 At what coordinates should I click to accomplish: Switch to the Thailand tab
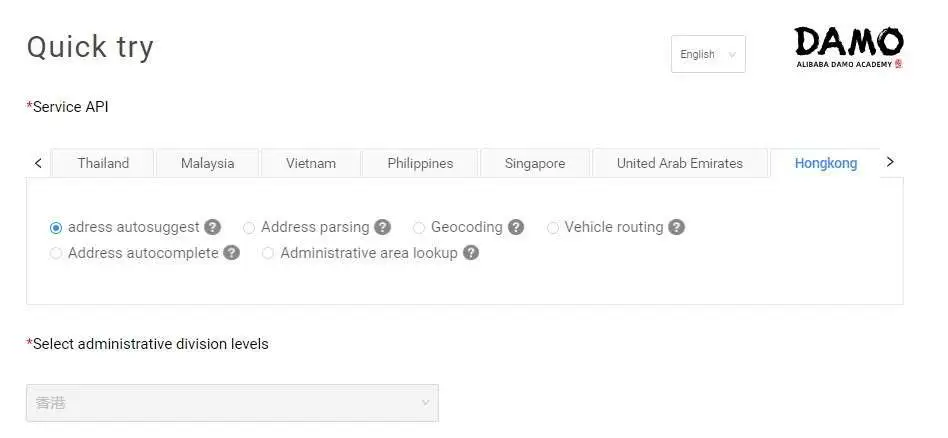[x=103, y=163]
